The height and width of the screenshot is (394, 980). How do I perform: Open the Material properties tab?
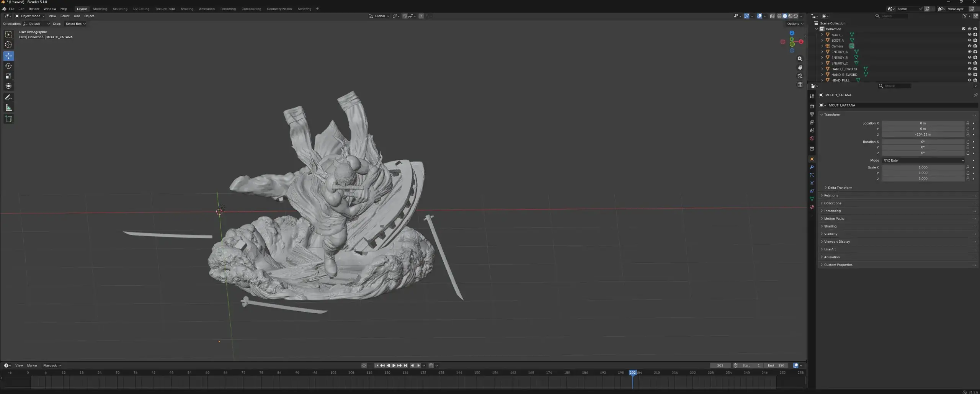[812, 207]
